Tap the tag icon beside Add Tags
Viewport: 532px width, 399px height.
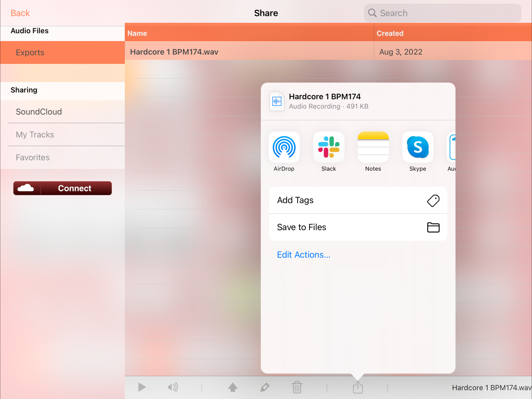click(433, 200)
